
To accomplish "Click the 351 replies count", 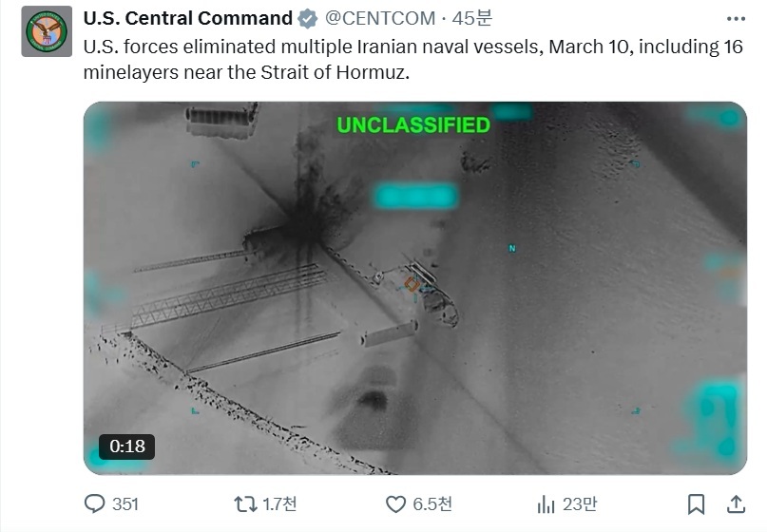I will pos(125,503).
